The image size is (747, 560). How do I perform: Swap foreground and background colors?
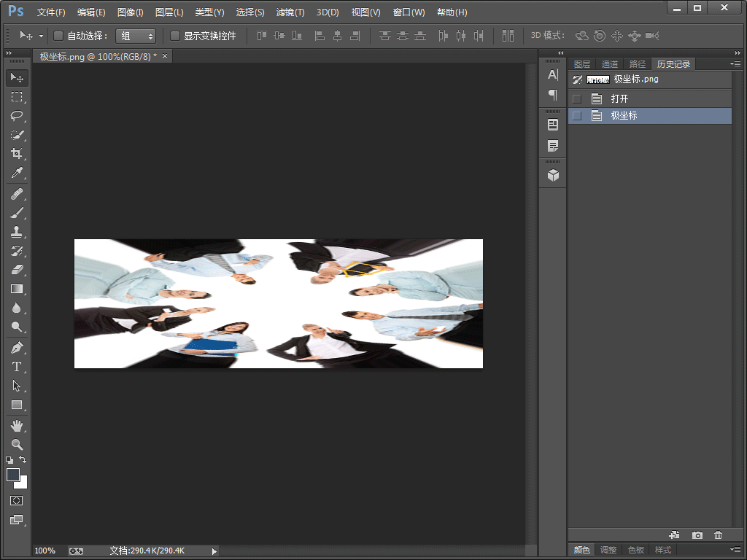pos(23,459)
